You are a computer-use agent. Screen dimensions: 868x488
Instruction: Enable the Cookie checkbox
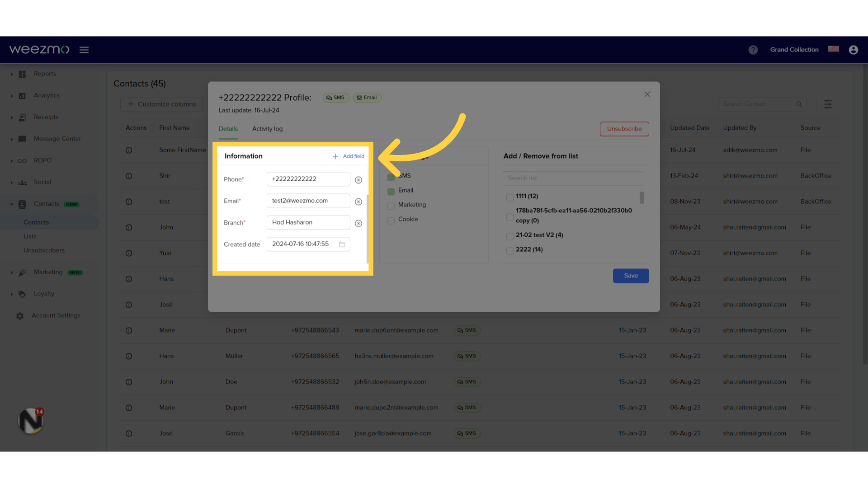[x=391, y=221]
